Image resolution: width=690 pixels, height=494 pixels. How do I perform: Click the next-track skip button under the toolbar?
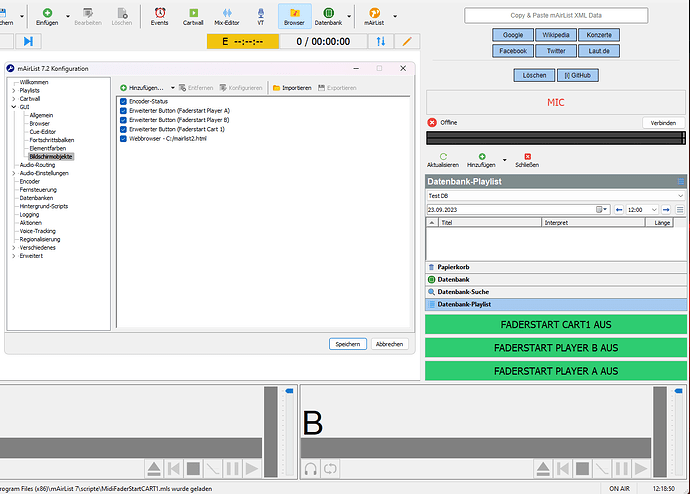point(28,41)
